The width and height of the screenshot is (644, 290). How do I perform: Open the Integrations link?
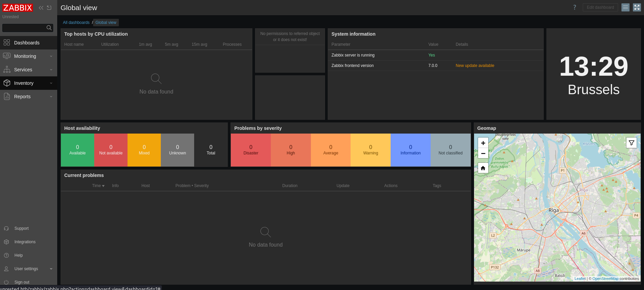coord(25,242)
